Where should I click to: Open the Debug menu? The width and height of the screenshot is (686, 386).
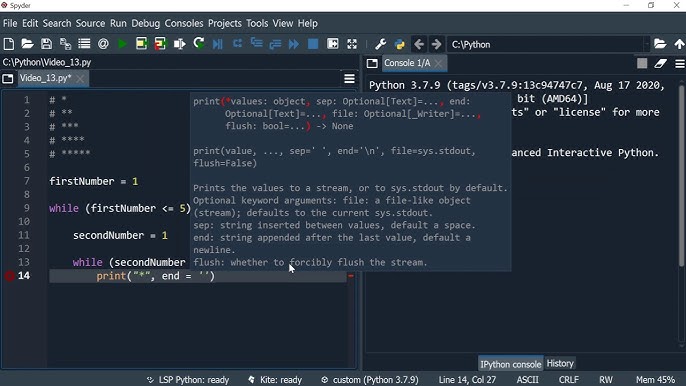(x=146, y=23)
